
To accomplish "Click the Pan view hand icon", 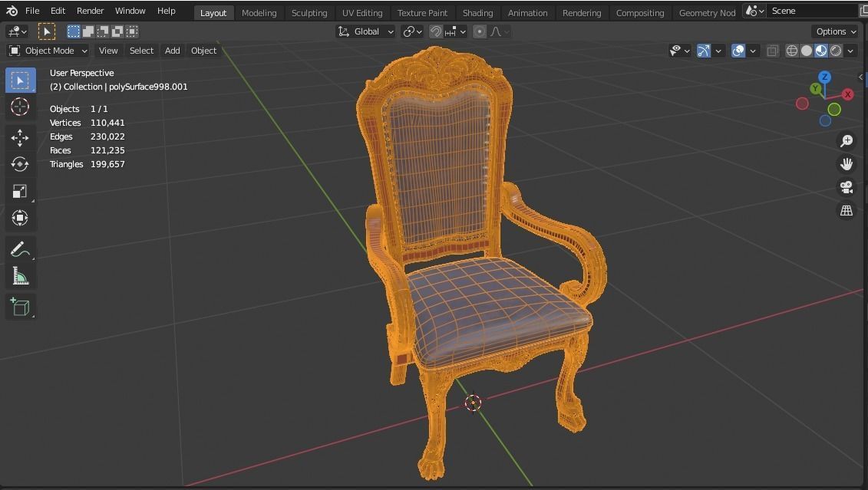I will tap(847, 163).
